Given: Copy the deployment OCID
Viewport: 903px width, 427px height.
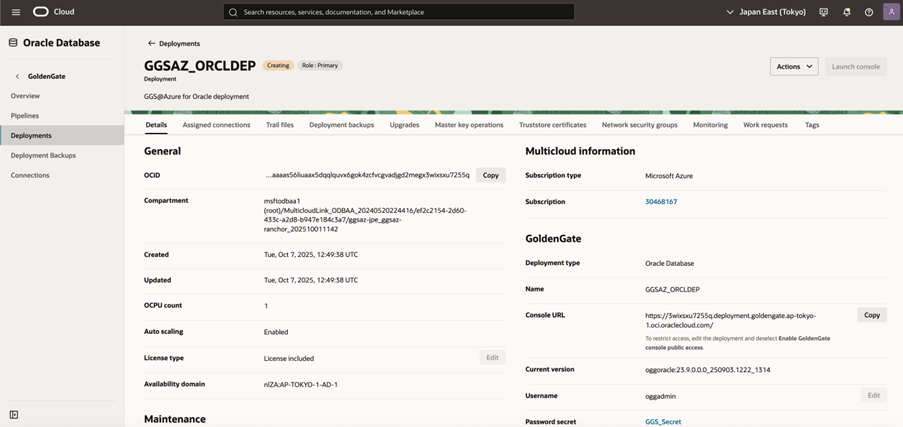Looking at the screenshot, I should (490, 175).
